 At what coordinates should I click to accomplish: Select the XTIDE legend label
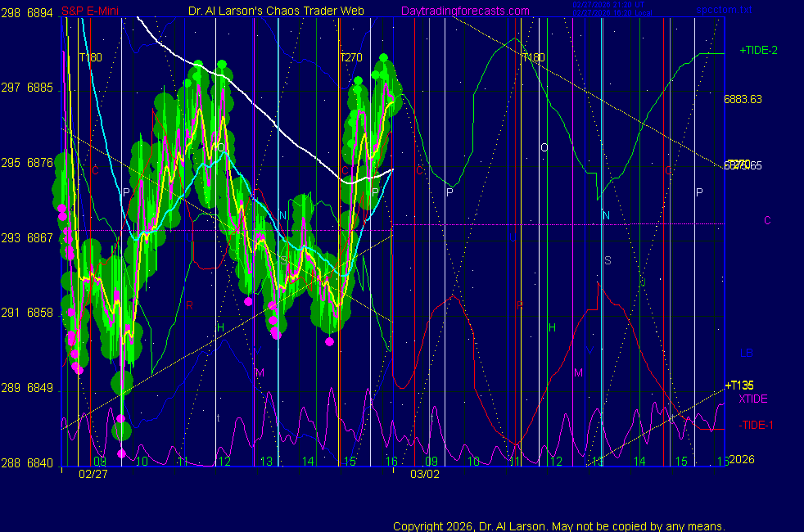[753, 399]
